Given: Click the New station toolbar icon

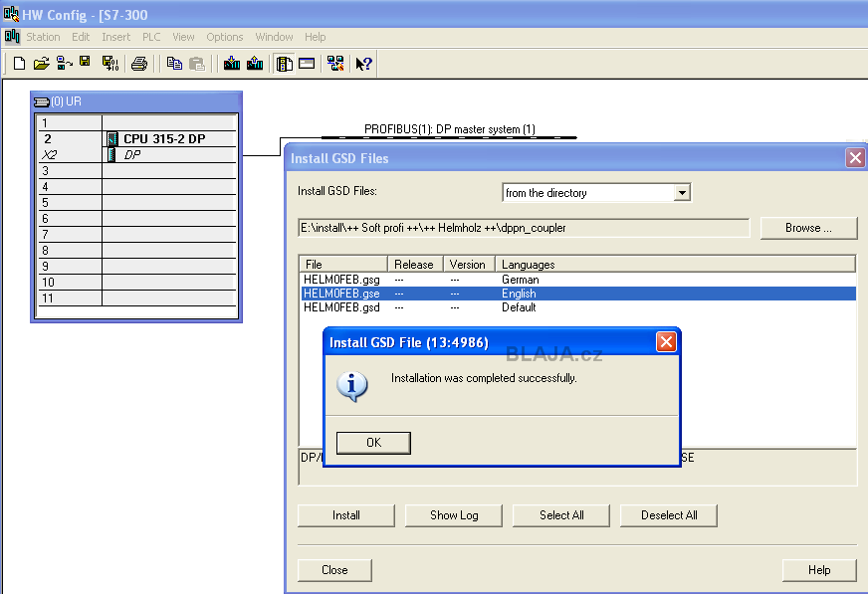Looking at the screenshot, I should (19, 64).
